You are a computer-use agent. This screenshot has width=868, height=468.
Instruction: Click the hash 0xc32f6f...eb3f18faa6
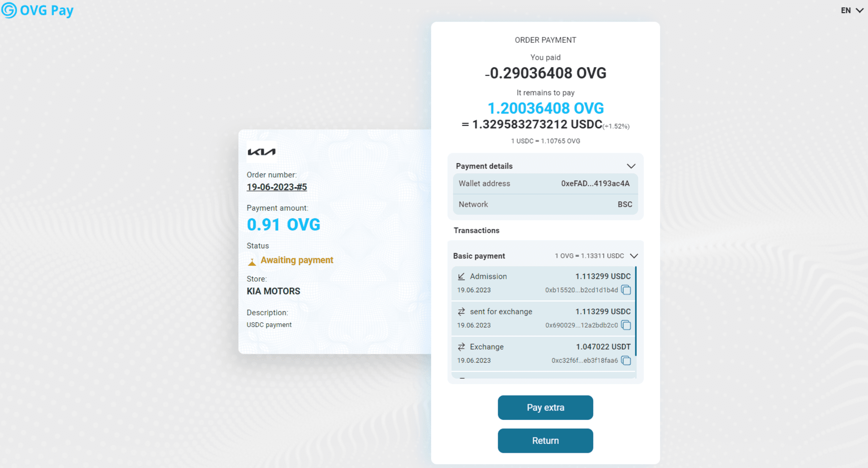click(585, 361)
